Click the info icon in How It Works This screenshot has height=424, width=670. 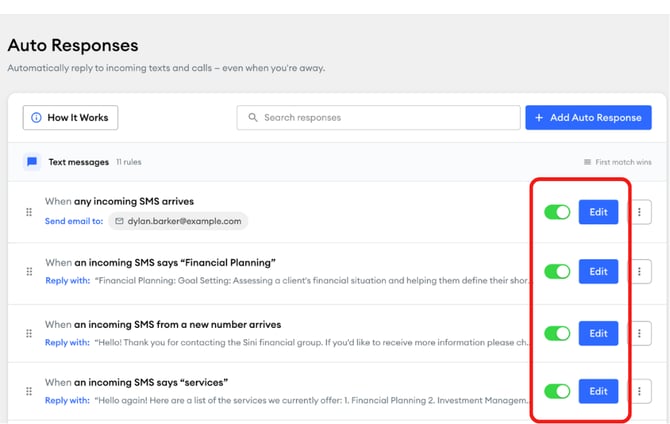(36, 118)
